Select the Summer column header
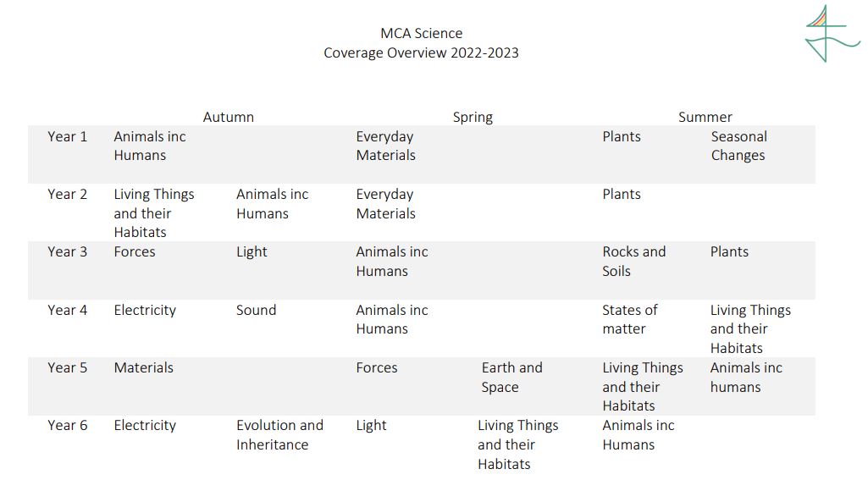Image resolution: width=868 pixels, height=480 pixels. [x=705, y=117]
